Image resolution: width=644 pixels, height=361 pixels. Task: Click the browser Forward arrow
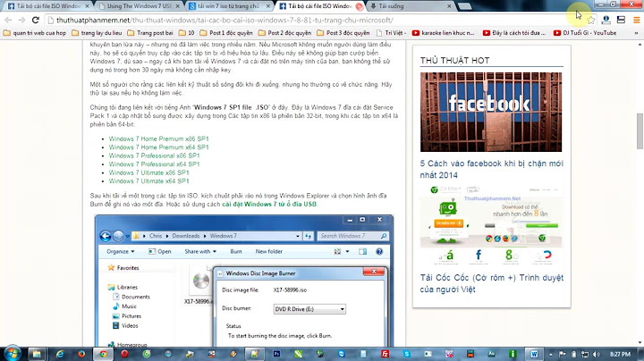[21, 20]
